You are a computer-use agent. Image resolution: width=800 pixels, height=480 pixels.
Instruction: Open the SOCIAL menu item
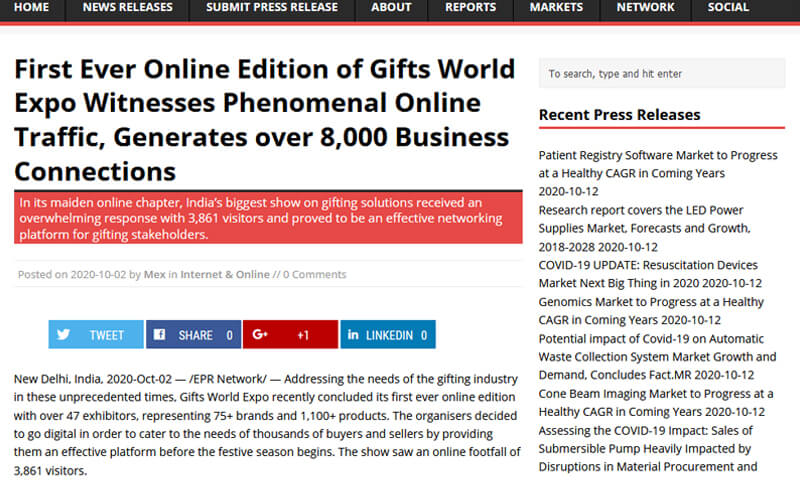pyautogui.click(x=728, y=8)
